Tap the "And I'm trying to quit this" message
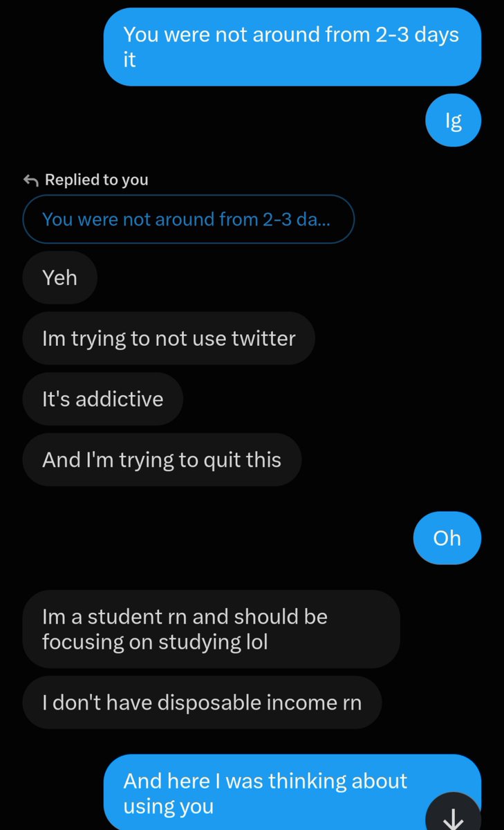Image resolution: width=504 pixels, height=830 pixels. point(162,460)
